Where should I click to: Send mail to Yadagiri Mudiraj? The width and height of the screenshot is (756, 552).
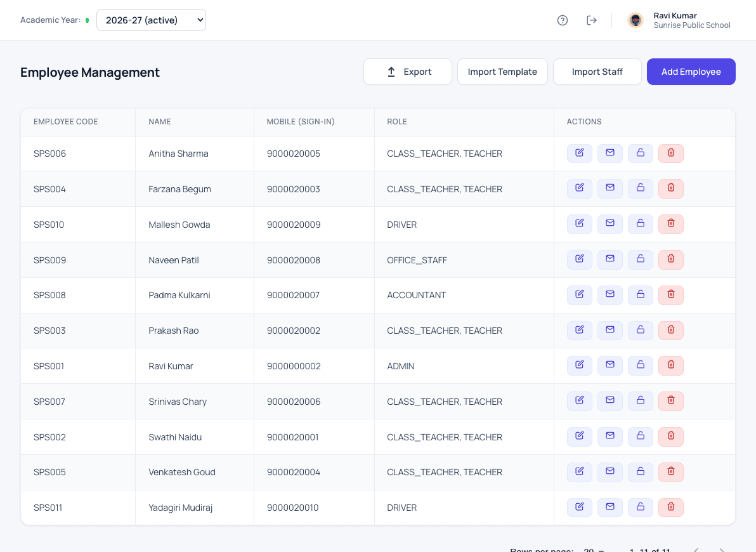click(x=610, y=507)
